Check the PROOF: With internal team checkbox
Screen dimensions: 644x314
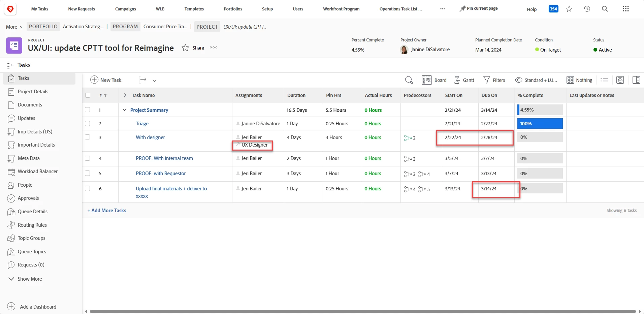[88, 158]
